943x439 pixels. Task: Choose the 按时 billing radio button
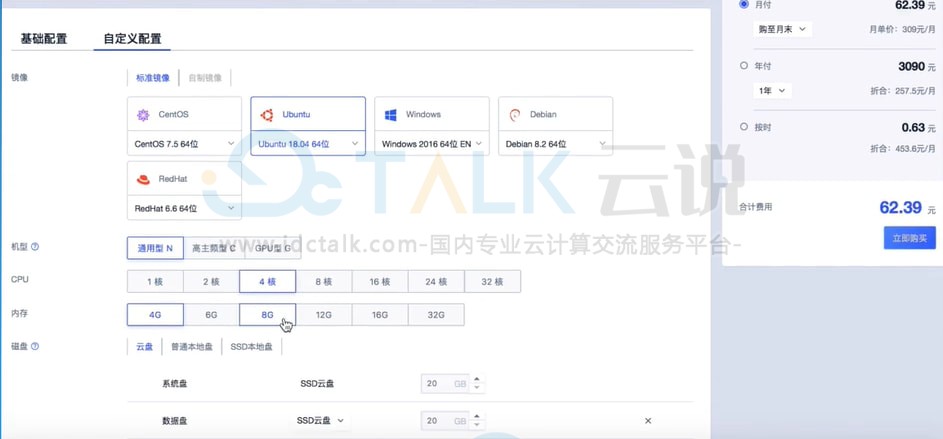coord(743,127)
